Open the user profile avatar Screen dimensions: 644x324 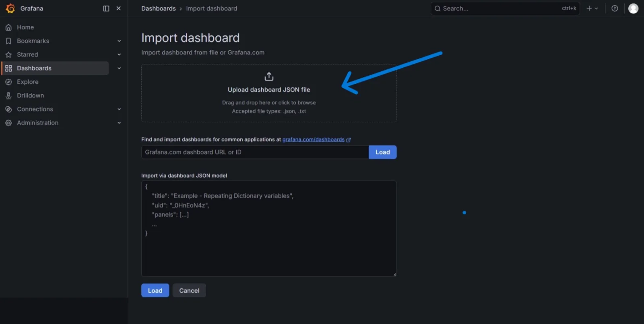tap(633, 8)
